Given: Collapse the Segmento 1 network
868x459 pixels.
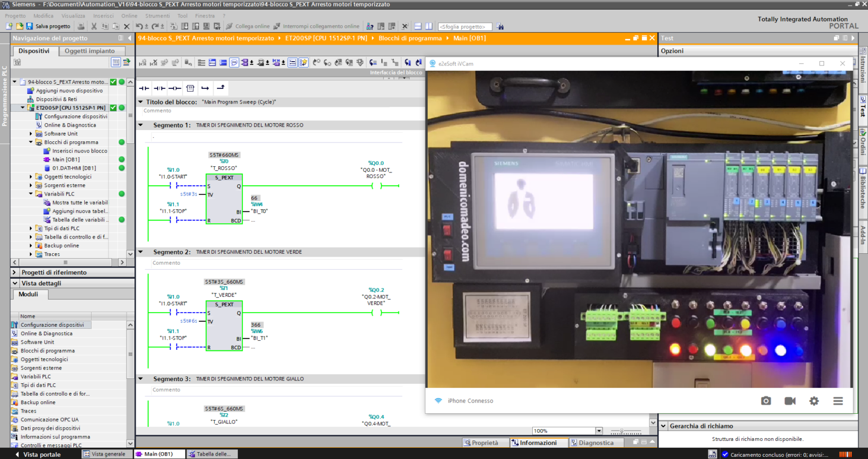Looking at the screenshot, I should (x=141, y=125).
